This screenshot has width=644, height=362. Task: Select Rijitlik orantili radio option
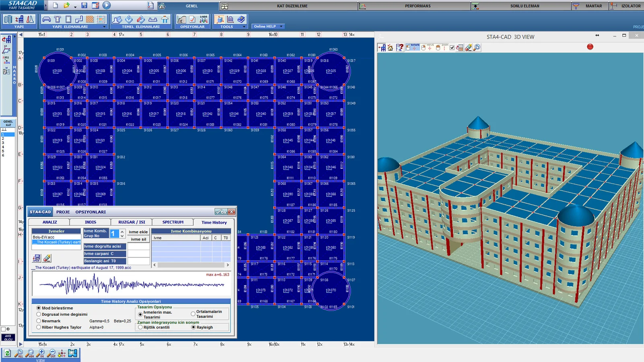coord(140,327)
